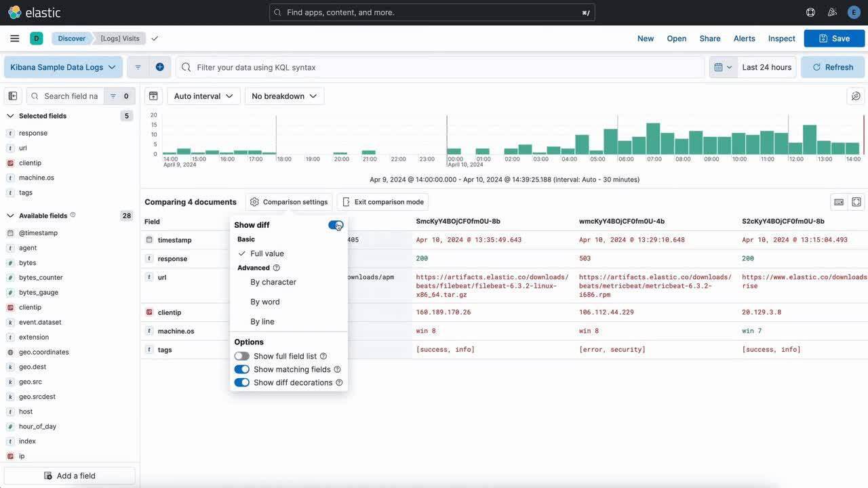
Task: Click the 503 response value cell
Action: [x=585, y=258]
